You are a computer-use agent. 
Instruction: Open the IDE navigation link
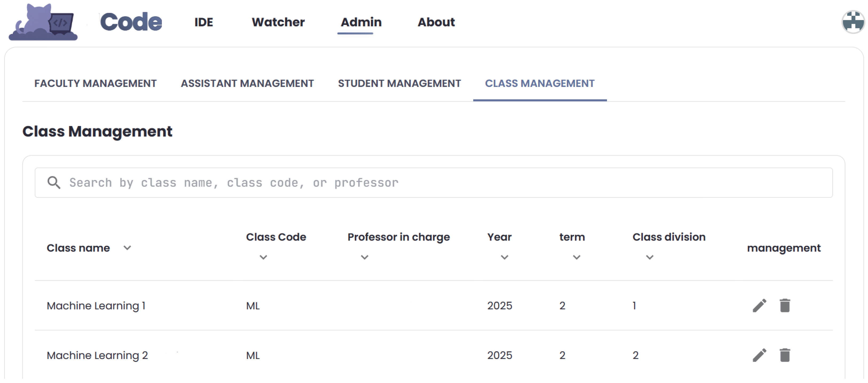tap(204, 22)
